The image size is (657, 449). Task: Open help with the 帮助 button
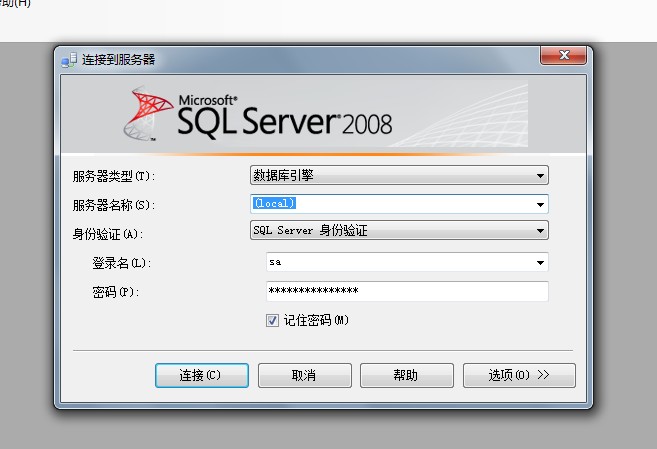(x=407, y=375)
